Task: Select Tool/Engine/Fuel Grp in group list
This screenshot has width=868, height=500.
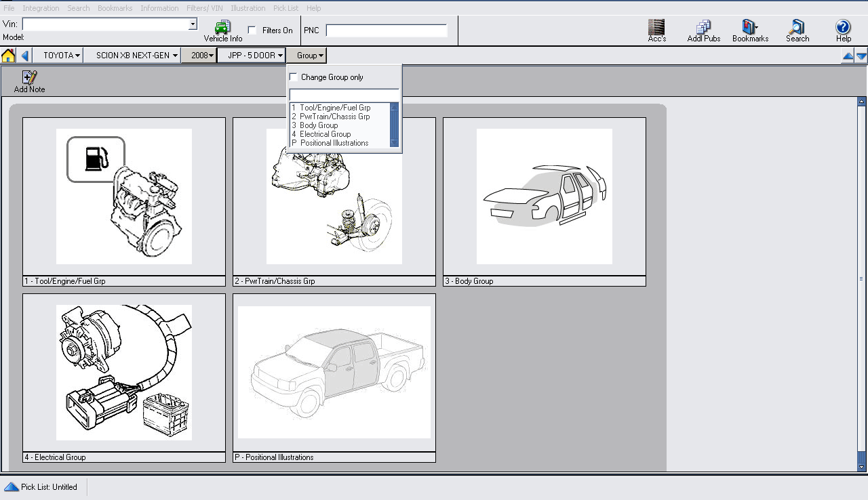Action: coord(340,108)
